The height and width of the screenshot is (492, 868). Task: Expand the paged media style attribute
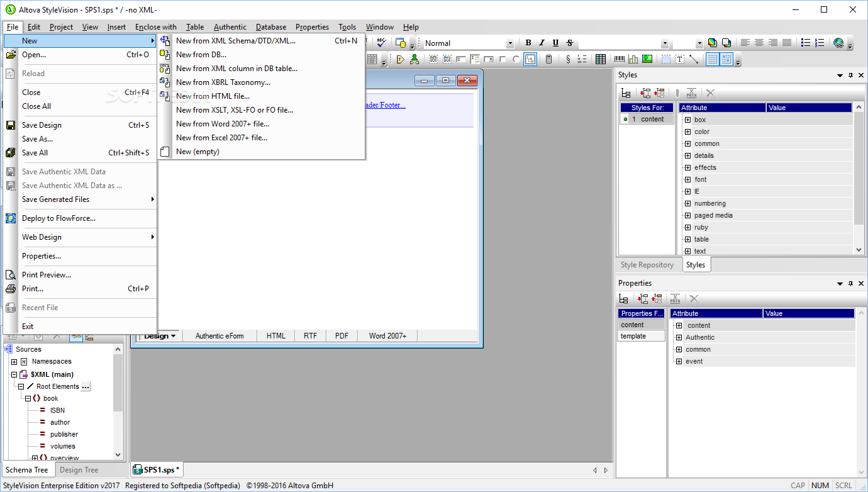coord(687,215)
